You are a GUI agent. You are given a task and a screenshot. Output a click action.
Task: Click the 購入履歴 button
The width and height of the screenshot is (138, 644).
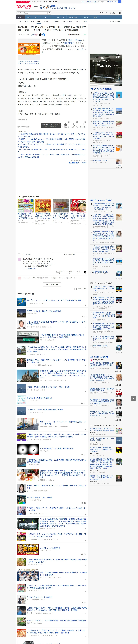coord(112,13)
